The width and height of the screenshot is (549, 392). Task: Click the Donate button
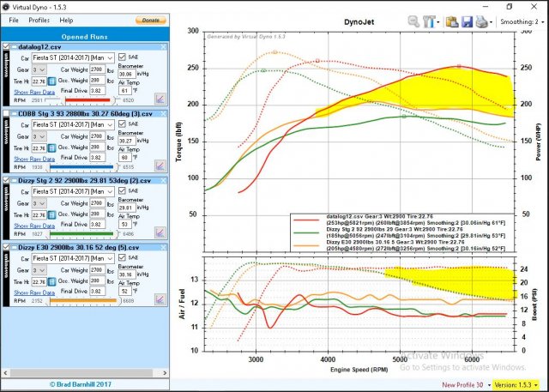click(x=151, y=21)
